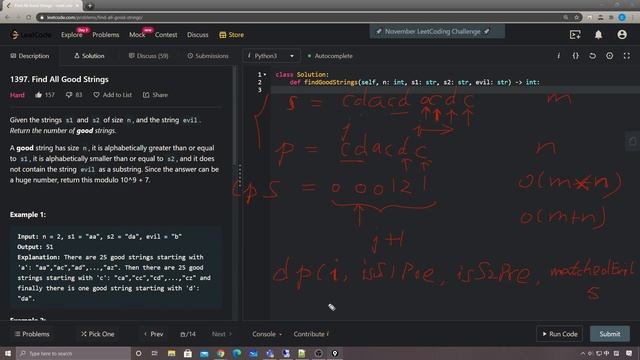Viewport: 640px width, 360px height.
Task: Go to Contest page
Action: [166, 35]
